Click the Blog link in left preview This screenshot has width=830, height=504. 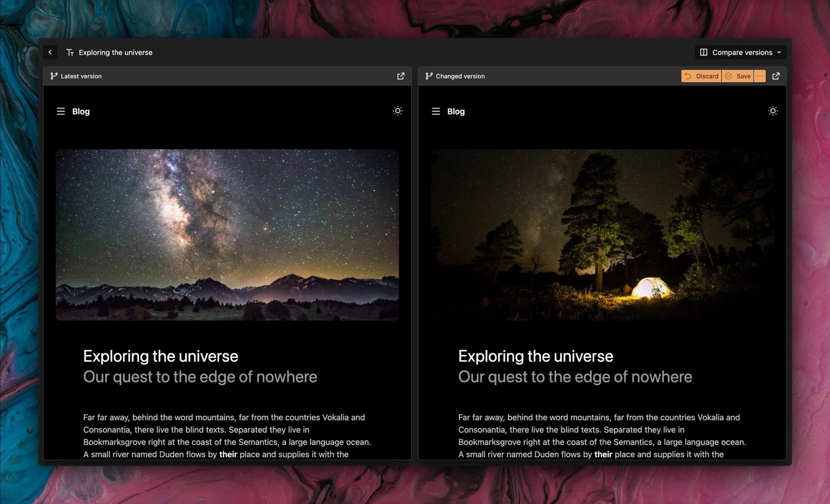tap(81, 111)
